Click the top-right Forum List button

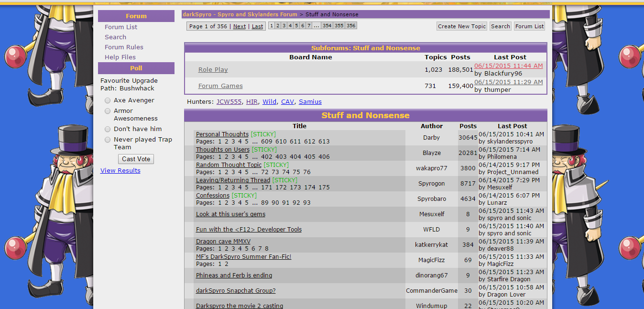[530, 26]
